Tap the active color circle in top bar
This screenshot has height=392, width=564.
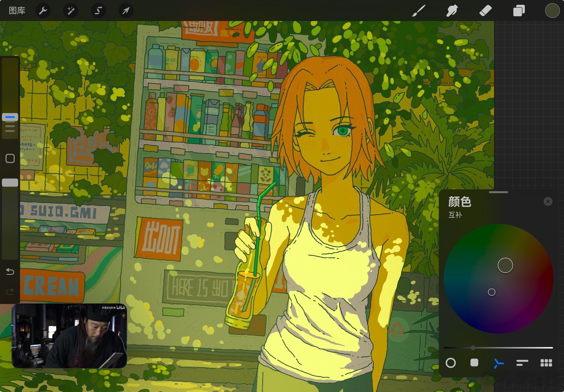pos(552,11)
